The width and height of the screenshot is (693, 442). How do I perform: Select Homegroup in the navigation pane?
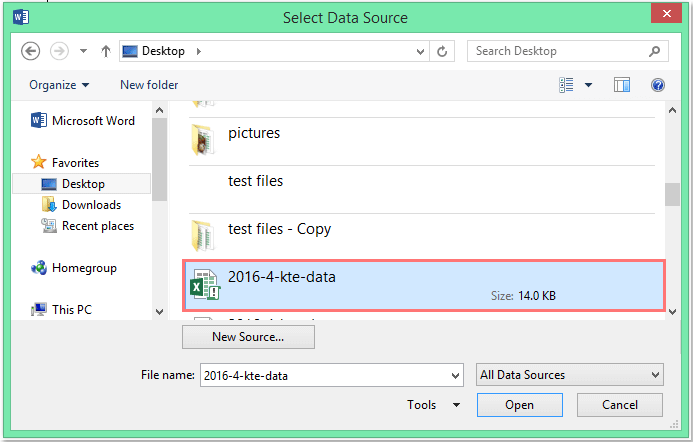coord(84,268)
